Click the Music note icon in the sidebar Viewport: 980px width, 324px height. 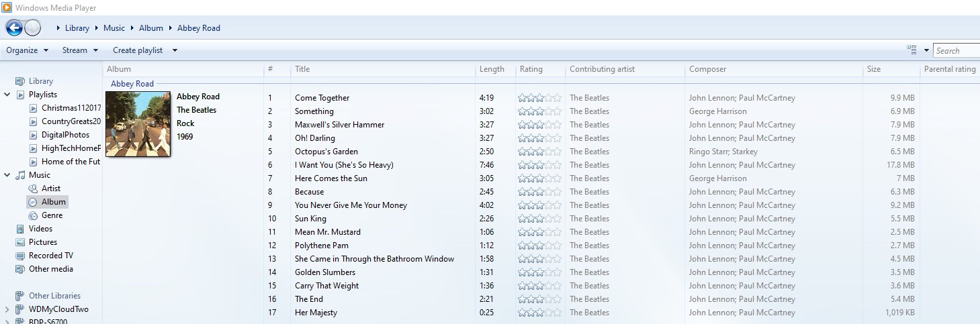20,175
